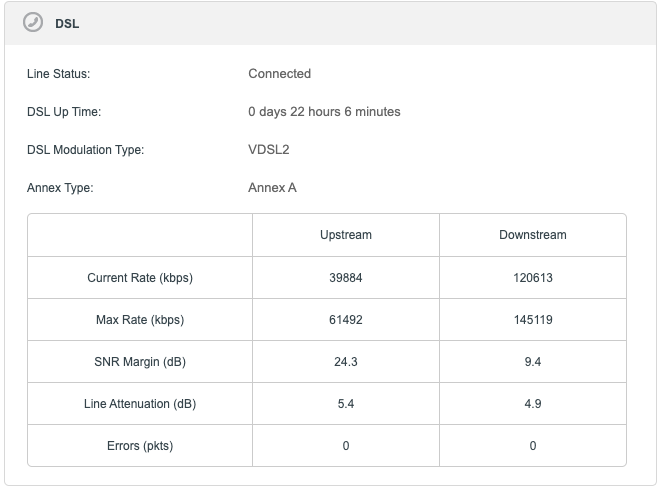The width and height of the screenshot is (663, 490).
Task: Select upstream line attenuation 5.4
Action: (345, 404)
